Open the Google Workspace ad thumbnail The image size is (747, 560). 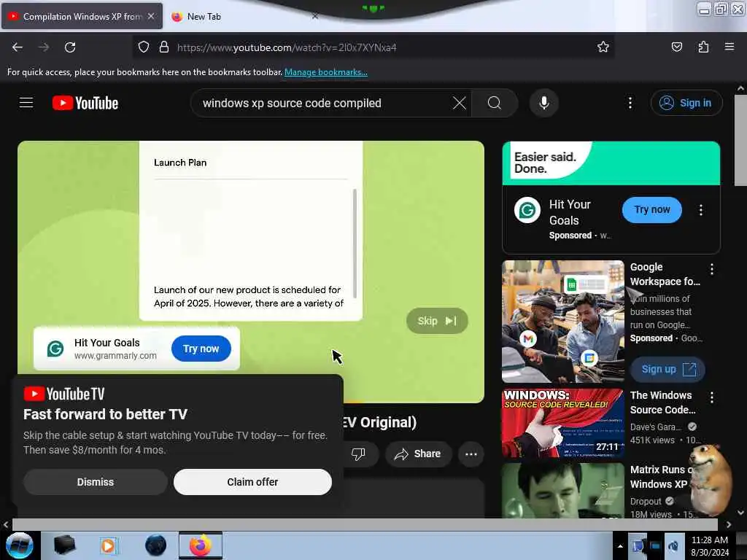pos(562,322)
